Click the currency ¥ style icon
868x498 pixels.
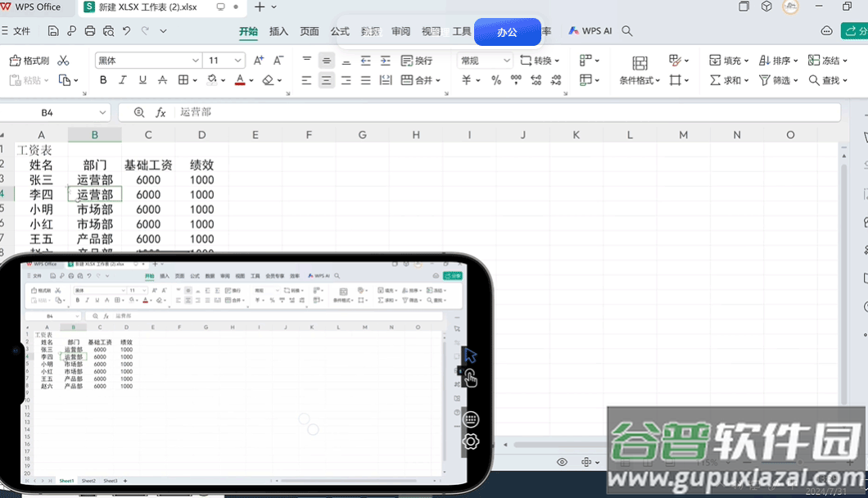(x=466, y=80)
